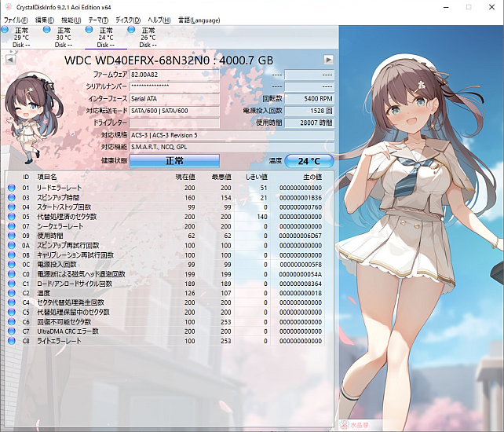Viewport: 504px width, 432px height.
Task: Click status orb for row 07 シークエラーレート
Action: click(x=12, y=226)
